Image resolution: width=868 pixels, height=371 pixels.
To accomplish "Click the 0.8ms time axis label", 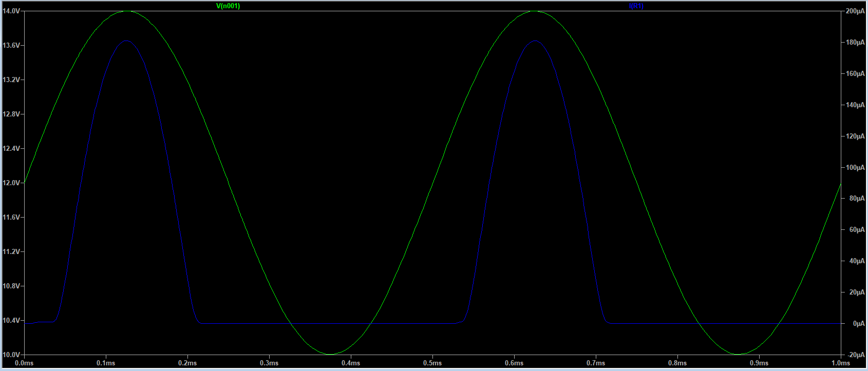I will click(677, 363).
